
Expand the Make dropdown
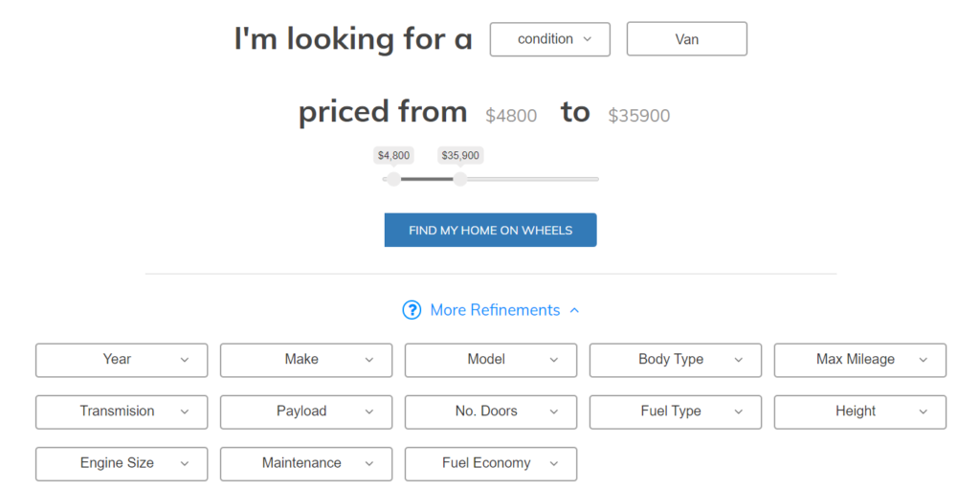[306, 360]
